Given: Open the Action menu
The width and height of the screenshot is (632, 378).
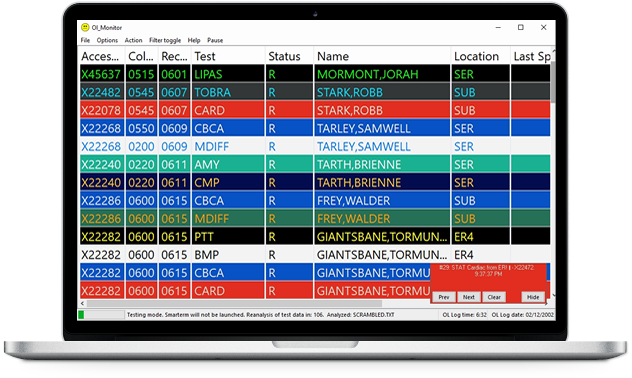Looking at the screenshot, I should point(133,40).
